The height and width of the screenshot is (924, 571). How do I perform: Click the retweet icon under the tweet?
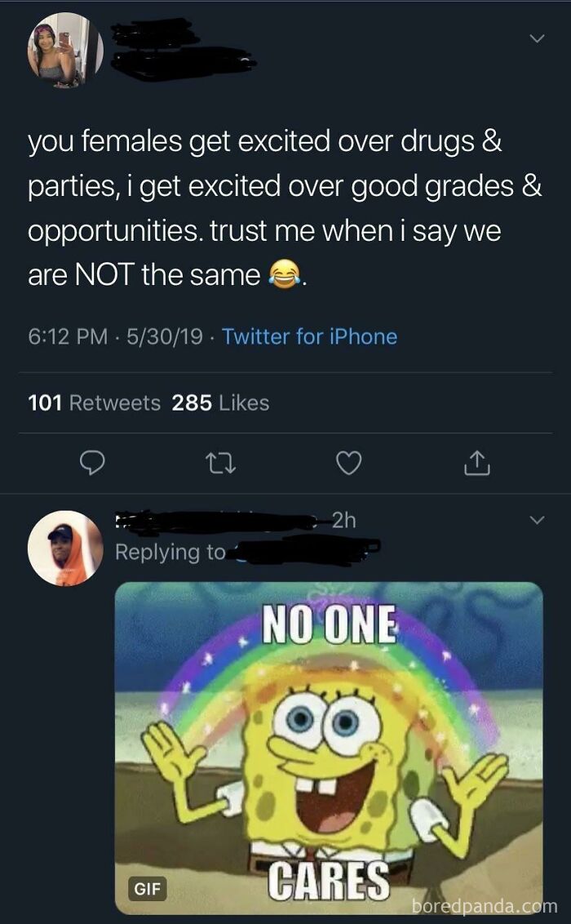pyautogui.click(x=222, y=464)
